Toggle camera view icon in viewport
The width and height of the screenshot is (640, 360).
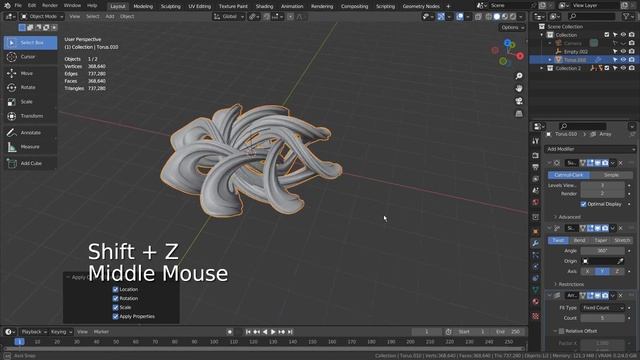point(519,101)
